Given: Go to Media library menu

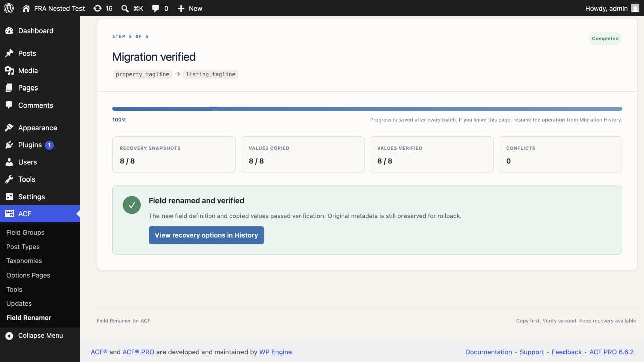Looking at the screenshot, I should coord(40,70).
